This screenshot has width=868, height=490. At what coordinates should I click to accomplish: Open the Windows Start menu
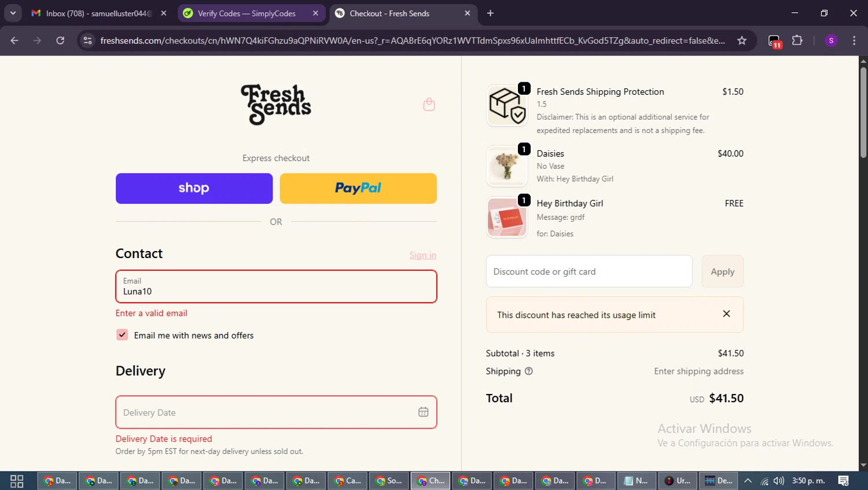(17, 481)
